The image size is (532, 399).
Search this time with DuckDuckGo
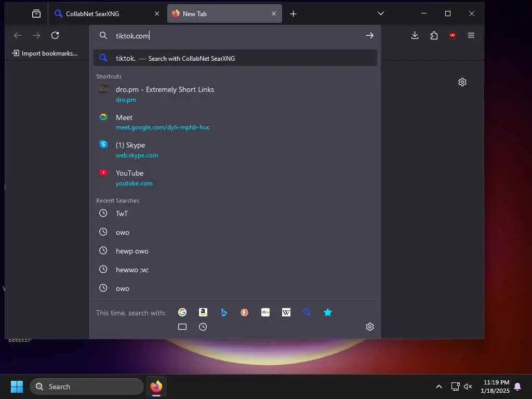244,312
